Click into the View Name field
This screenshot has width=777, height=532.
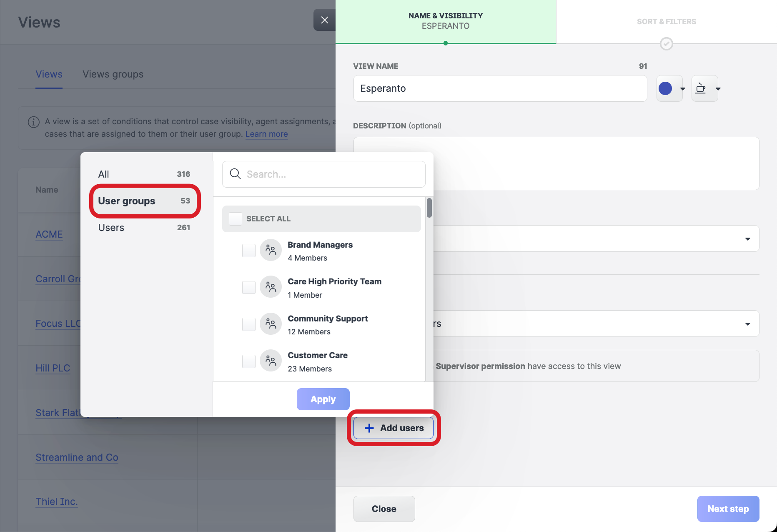(500, 88)
